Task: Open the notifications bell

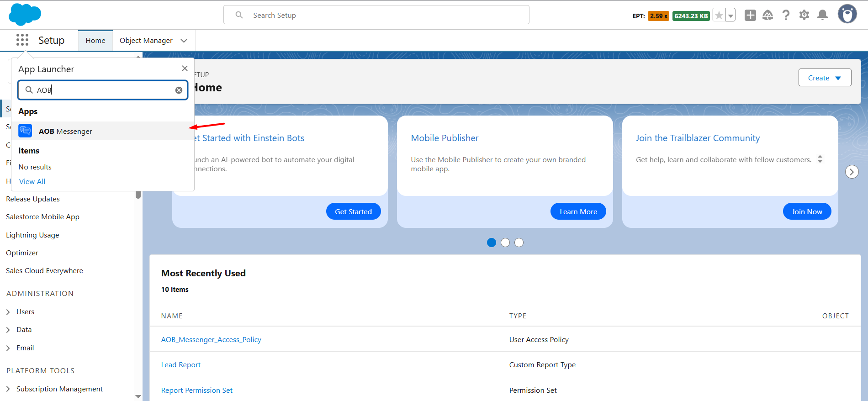Action: tap(822, 16)
